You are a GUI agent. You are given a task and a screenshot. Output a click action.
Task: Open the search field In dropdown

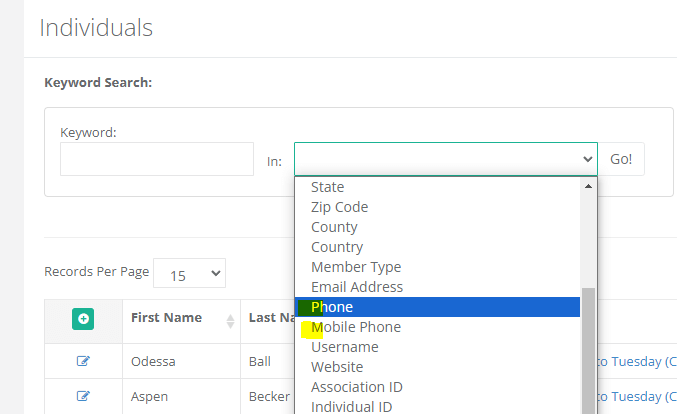[x=445, y=159]
